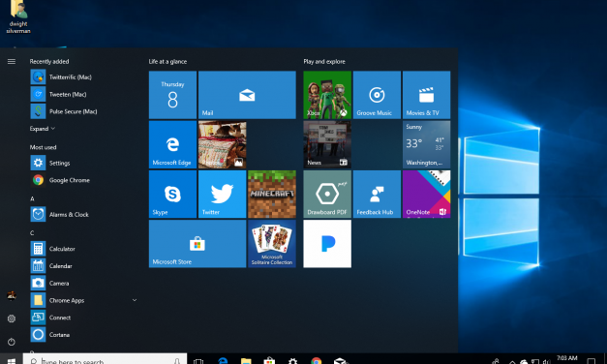This screenshot has height=364, width=607.
Task: Focus the taskbar search box
Action: point(105,359)
